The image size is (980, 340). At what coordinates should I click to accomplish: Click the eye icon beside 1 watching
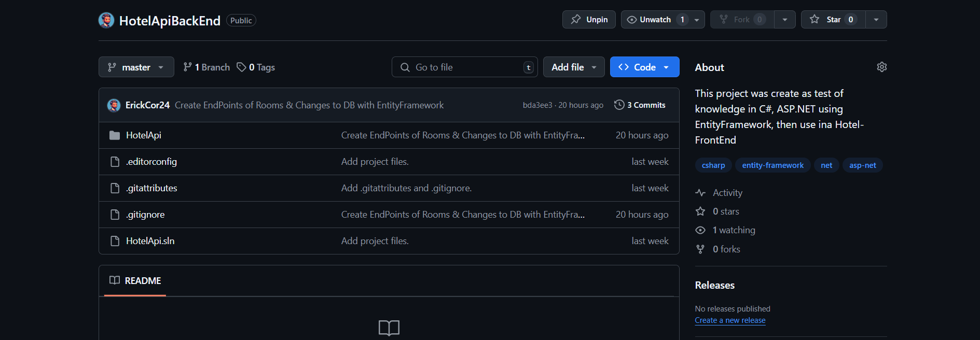click(x=700, y=230)
